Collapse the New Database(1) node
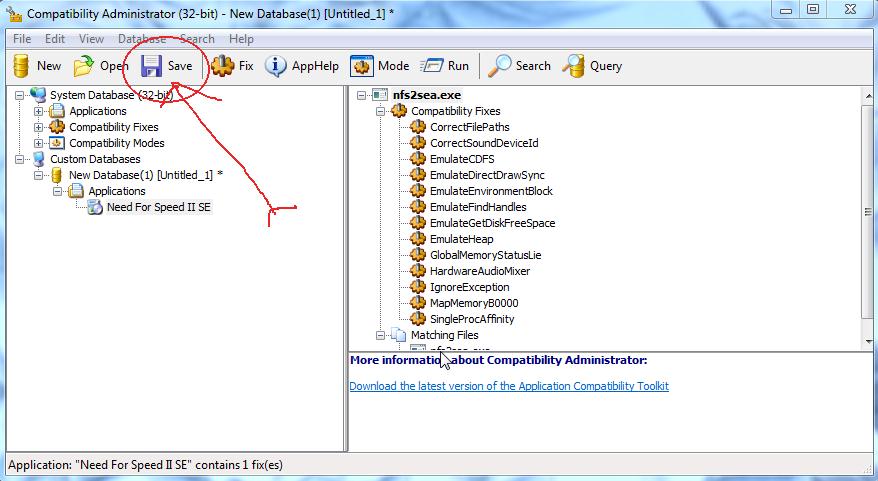Image resolution: width=878 pixels, height=481 pixels. (x=38, y=175)
